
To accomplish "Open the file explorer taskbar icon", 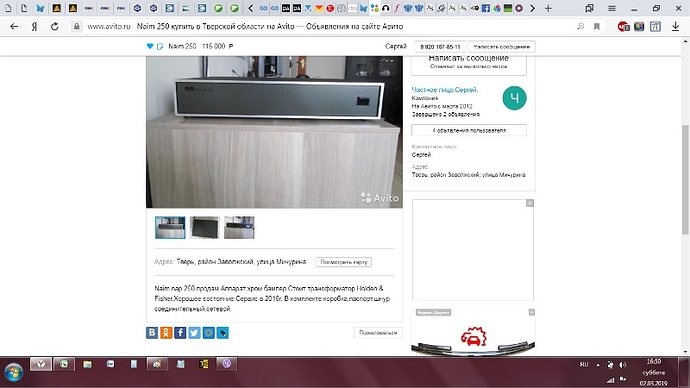I will coord(88,364).
